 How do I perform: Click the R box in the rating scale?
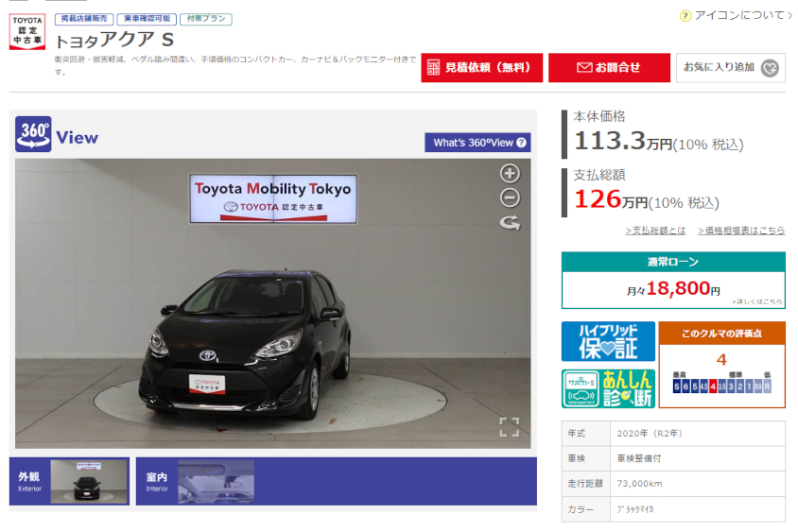[x=767, y=386]
